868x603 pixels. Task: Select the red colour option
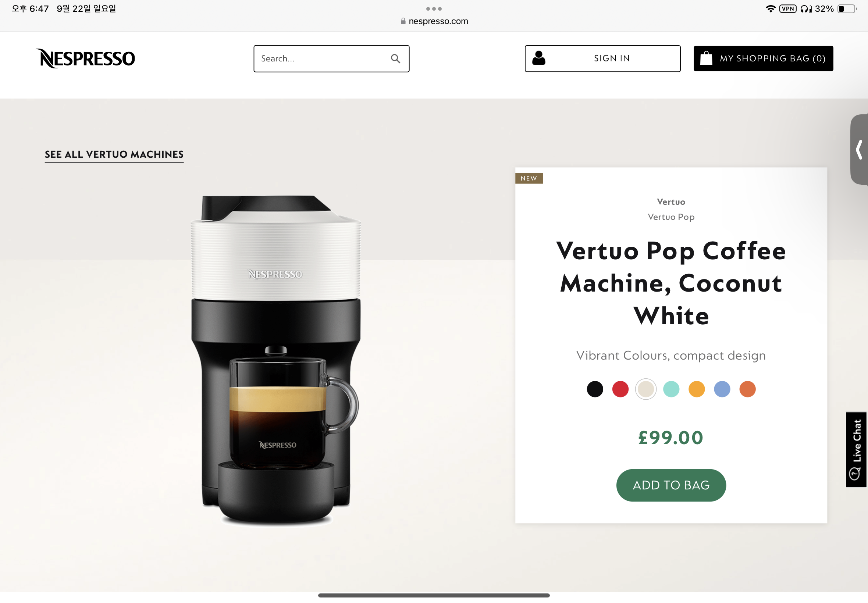(x=620, y=389)
